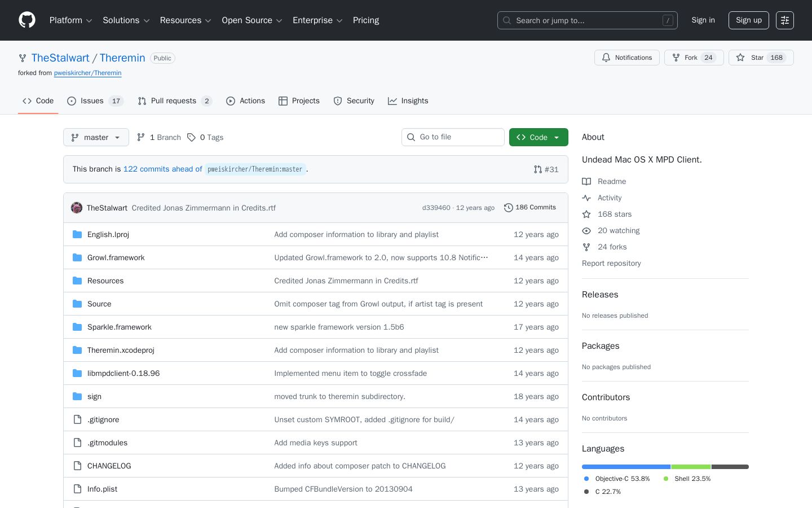Open 'Add media keys support' commit message
Viewport: 812px width, 508px height.
click(x=316, y=443)
